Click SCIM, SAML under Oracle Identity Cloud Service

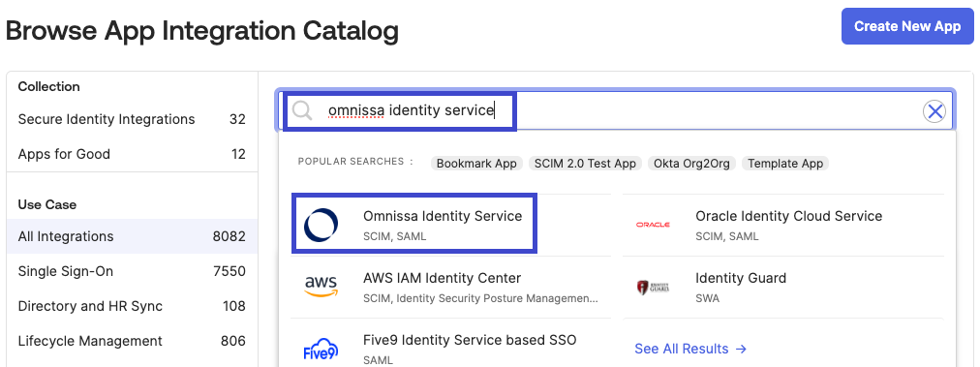[x=727, y=236]
